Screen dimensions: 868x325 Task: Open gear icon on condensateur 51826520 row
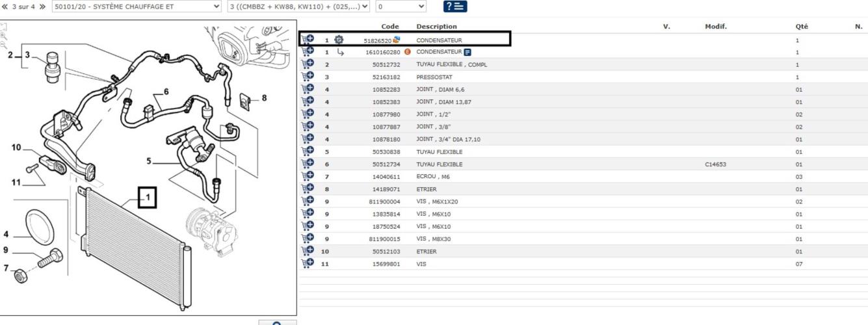point(339,40)
